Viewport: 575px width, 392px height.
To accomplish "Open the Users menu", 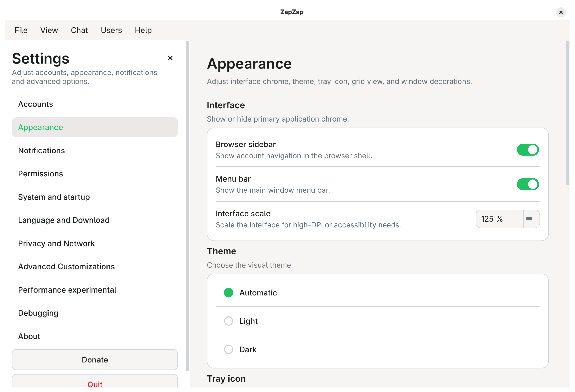I will tap(111, 30).
